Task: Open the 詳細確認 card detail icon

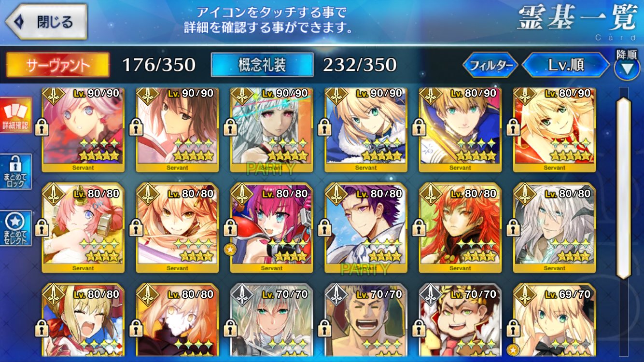Action: tap(16, 115)
